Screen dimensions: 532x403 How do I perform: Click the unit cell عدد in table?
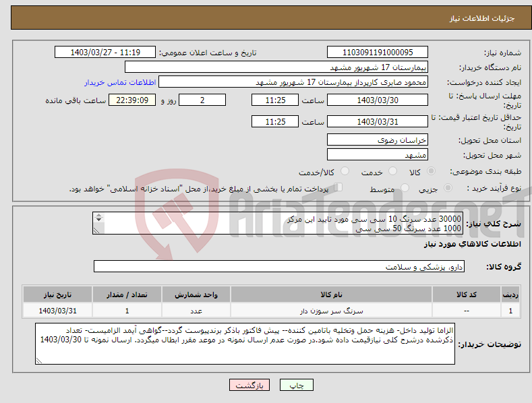pyautogui.click(x=196, y=311)
